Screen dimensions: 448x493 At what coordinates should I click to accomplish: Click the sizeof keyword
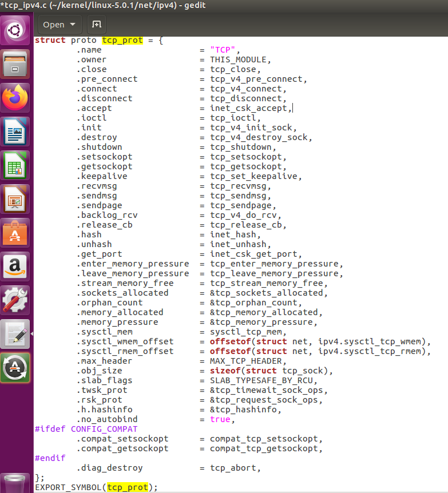225,371
